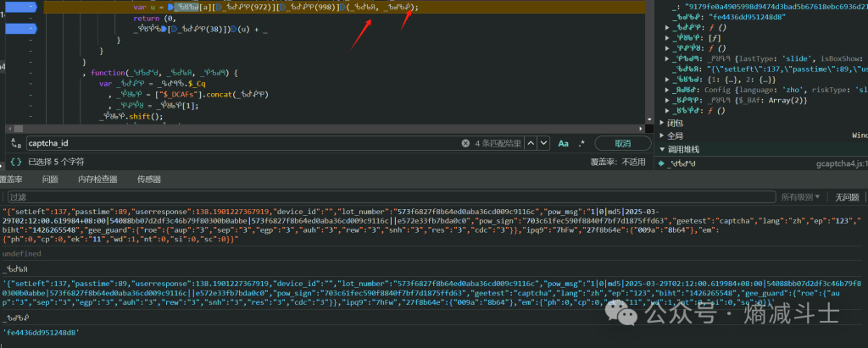The width and height of the screenshot is (868, 348).
Task: Open the gcaptcha4.js source link
Action: click(841, 163)
